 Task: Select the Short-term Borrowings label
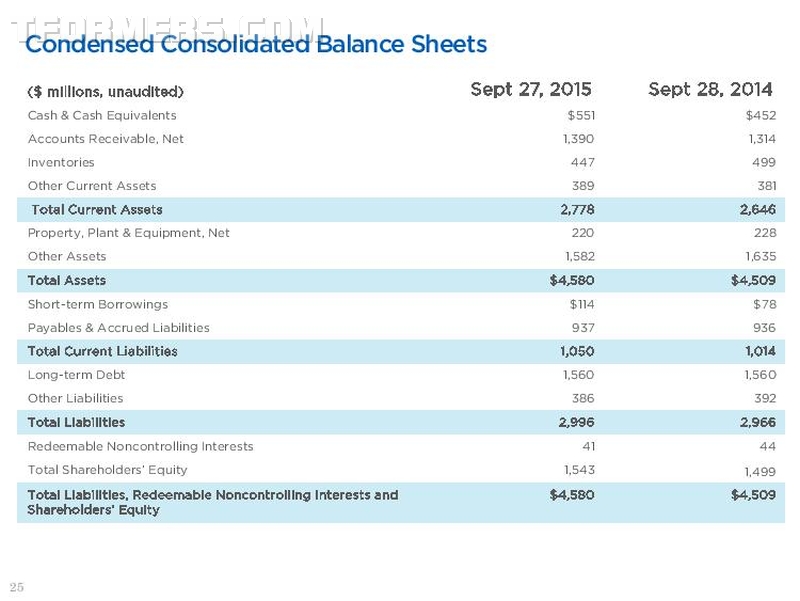tap(98, 305)
